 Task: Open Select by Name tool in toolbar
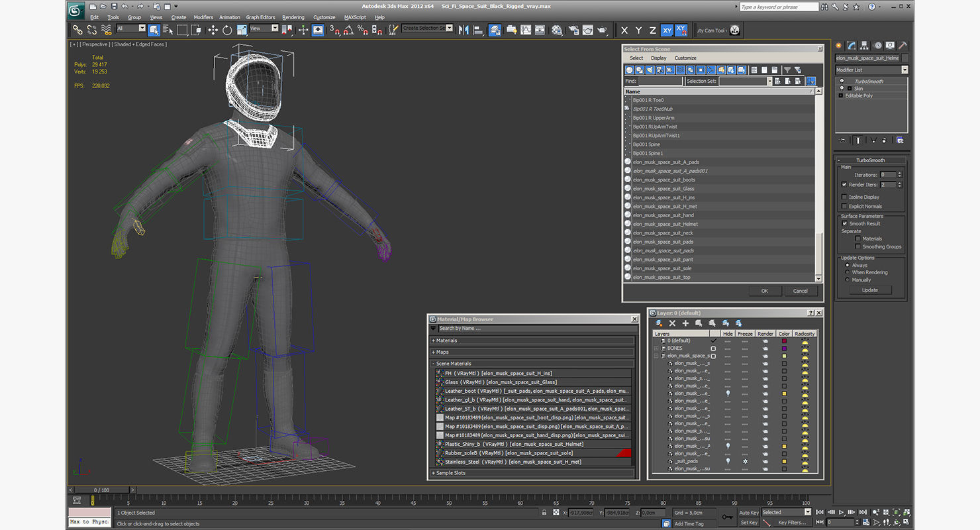coord(168,30)
